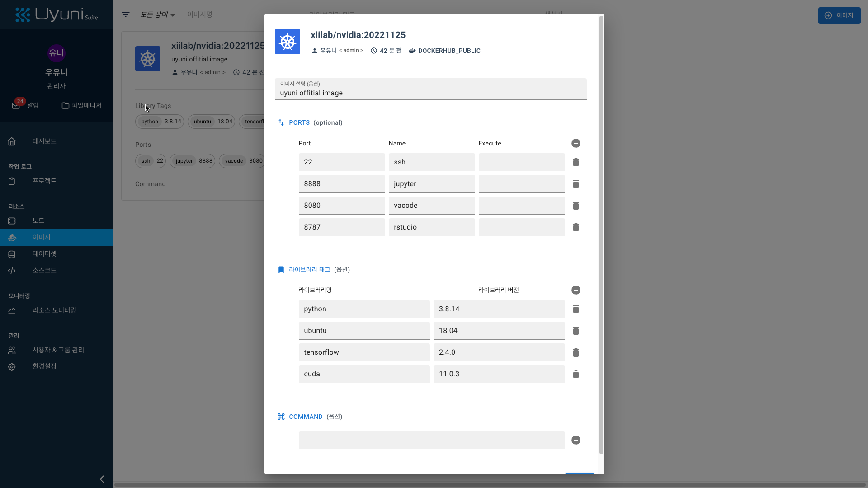Collapse the left sidebar

[102, 479]
